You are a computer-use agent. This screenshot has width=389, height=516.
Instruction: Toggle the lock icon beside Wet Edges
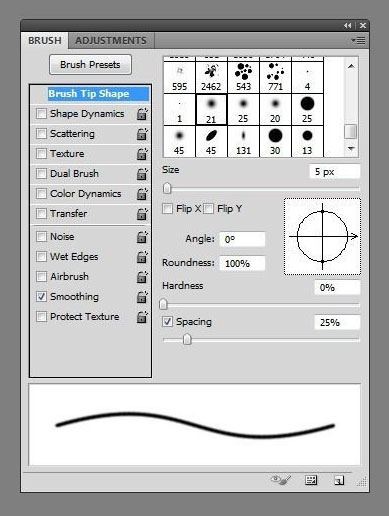[x=142, y=257]
